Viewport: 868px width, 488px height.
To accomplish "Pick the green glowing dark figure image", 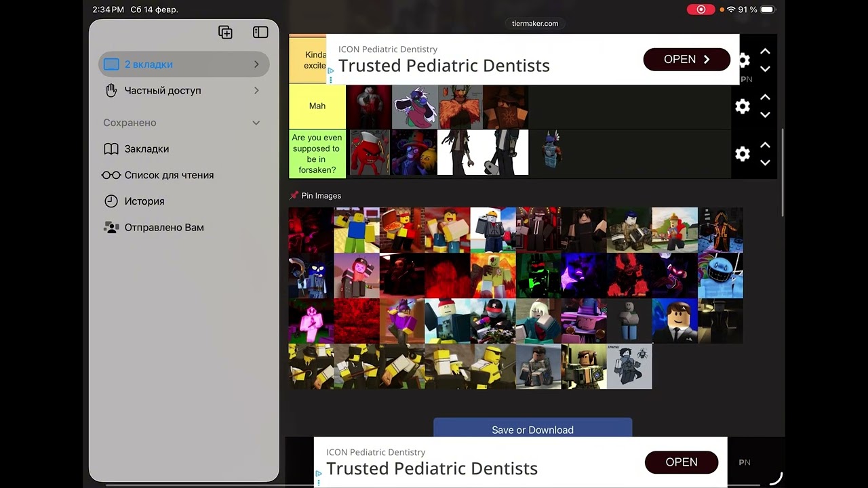I will point(538,275).
